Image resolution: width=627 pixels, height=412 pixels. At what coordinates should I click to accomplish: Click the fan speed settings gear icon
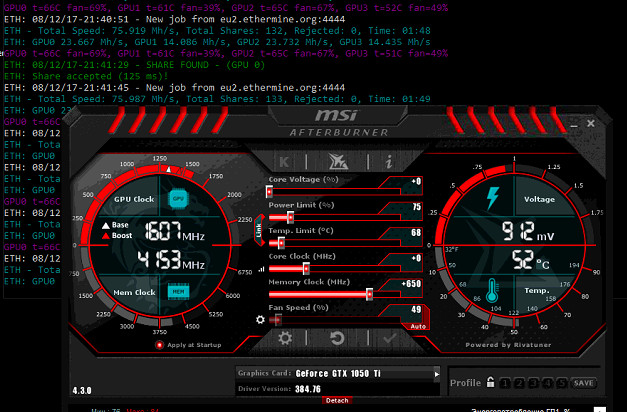coord(260,320)
